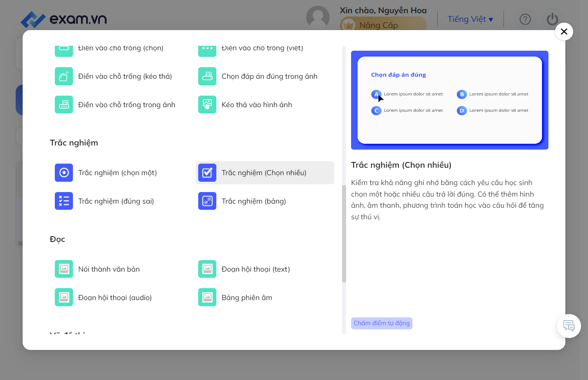Click the 'Điền vào chỗ trống (kéo thả)' icon

pos(64,76)
